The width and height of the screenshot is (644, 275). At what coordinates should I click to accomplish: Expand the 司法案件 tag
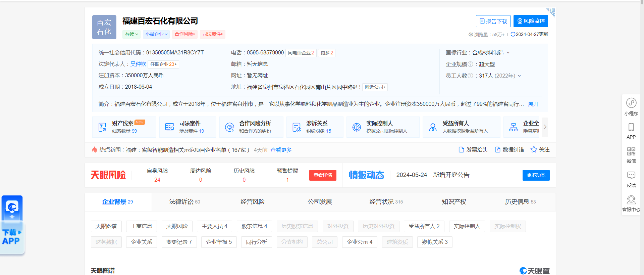[x=213, y=34]
